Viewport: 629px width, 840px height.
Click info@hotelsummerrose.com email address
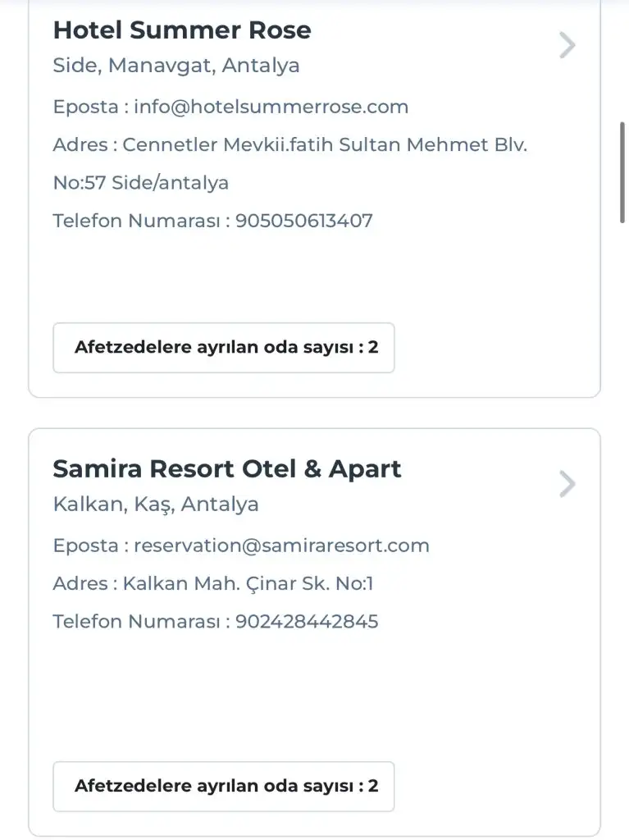271,107
